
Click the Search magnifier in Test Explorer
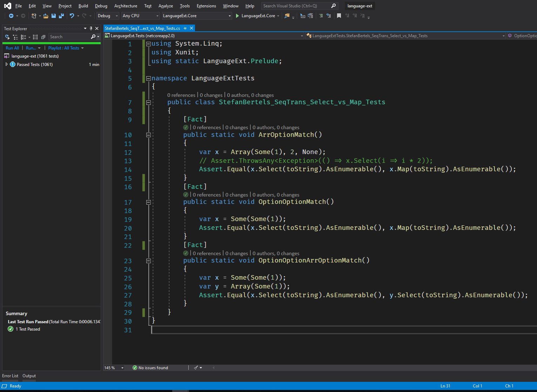pyautogui.click(x=93, y=36)
